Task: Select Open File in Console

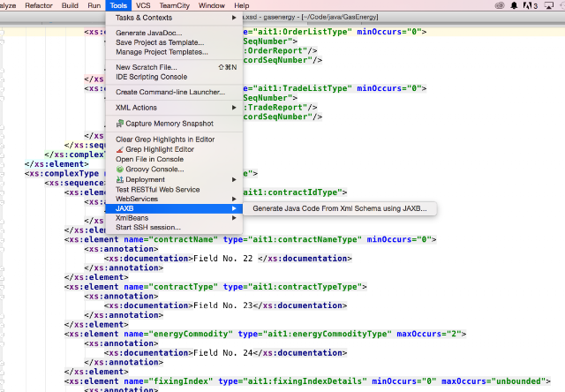Action: (175, 159)
